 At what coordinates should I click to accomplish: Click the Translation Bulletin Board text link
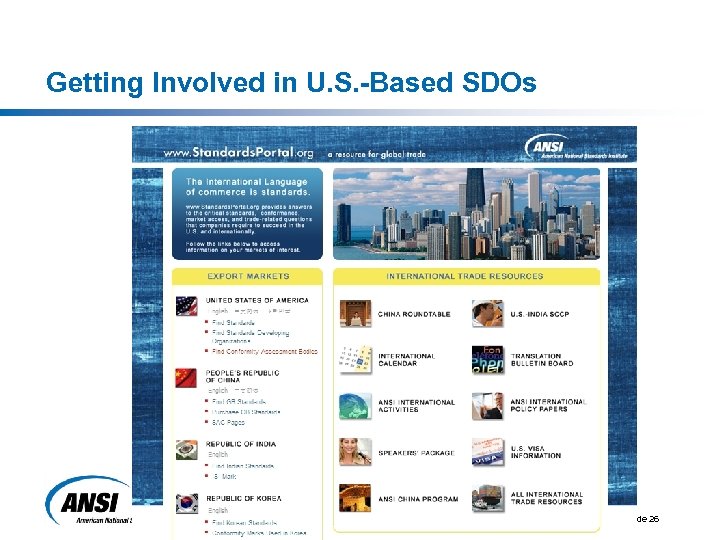click(x=542, y=360)
